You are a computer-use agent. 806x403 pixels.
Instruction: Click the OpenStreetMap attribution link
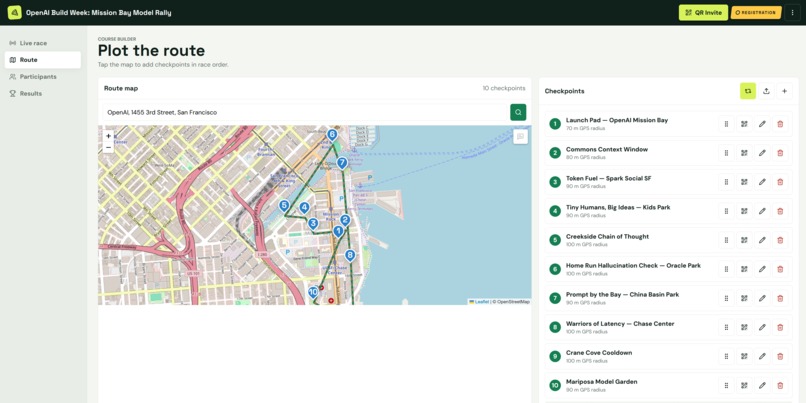(511, 302)
